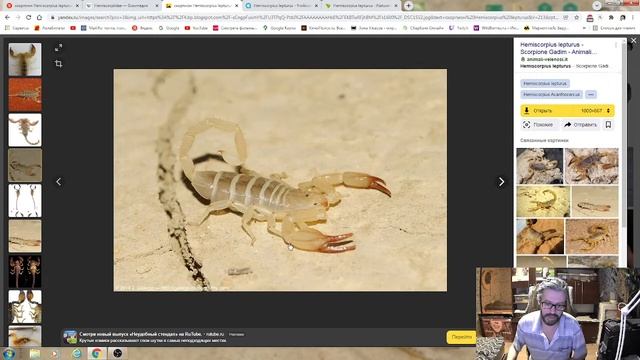Click the yellow 'Перейти' ad button

pyautogui.click(x=461, y=337)
